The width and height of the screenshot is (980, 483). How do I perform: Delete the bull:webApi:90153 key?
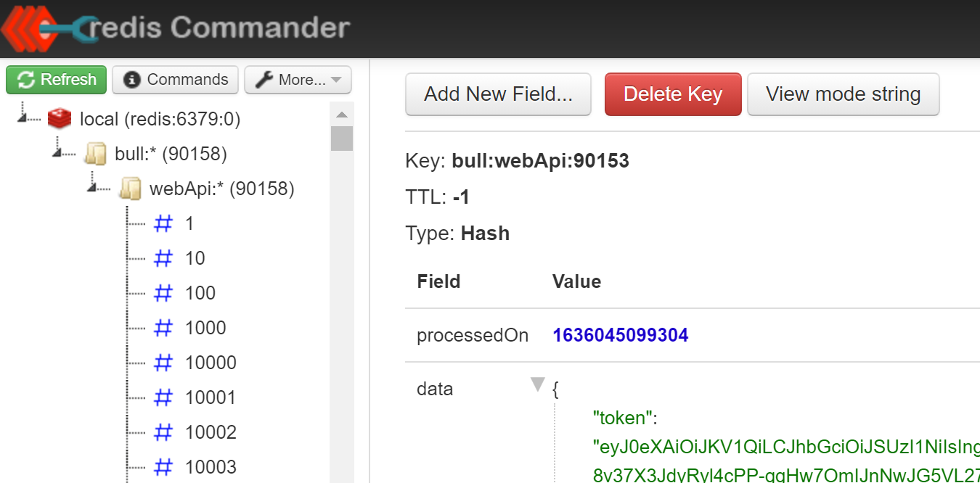coord(673,94)
